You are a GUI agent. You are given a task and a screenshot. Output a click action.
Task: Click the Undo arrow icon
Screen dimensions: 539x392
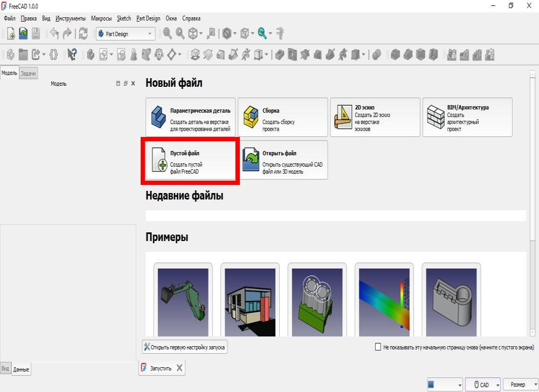click(x=54, y=33)
